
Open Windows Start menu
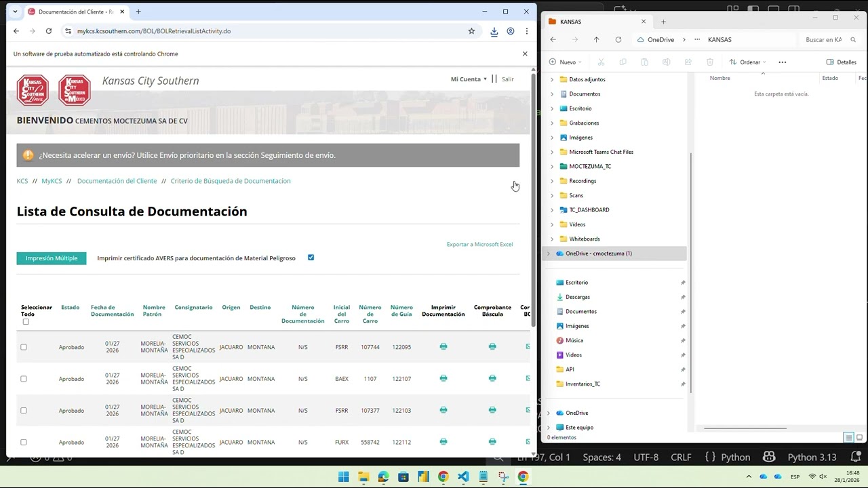(x=344, y=476)
